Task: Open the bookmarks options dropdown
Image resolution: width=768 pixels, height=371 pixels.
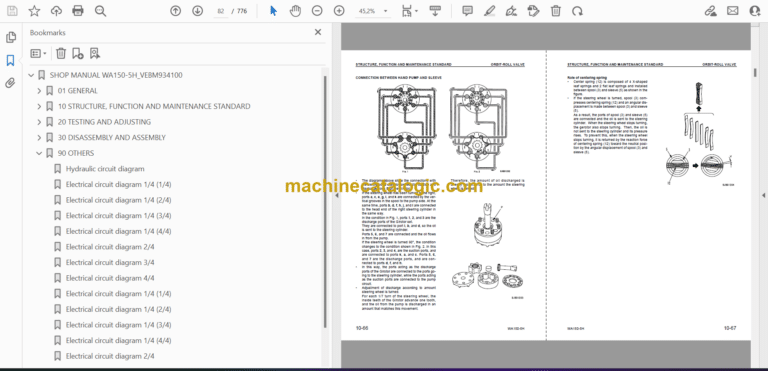Action: tap(38, 53)
